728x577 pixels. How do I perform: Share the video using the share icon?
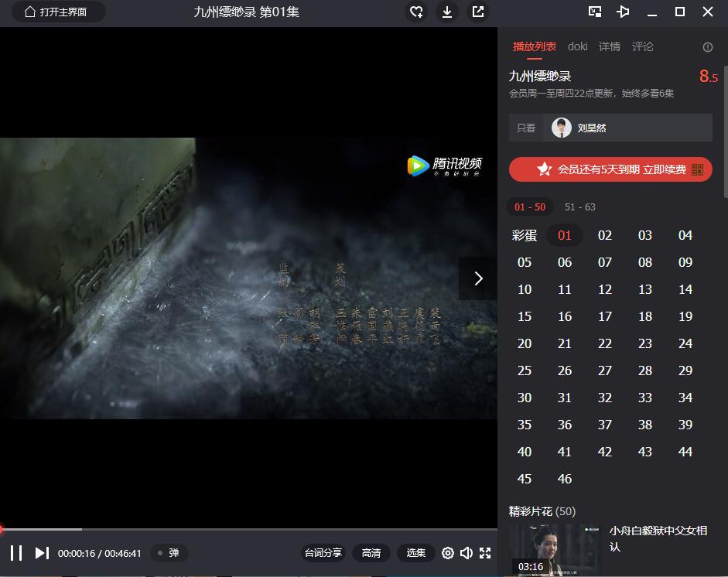477,12
